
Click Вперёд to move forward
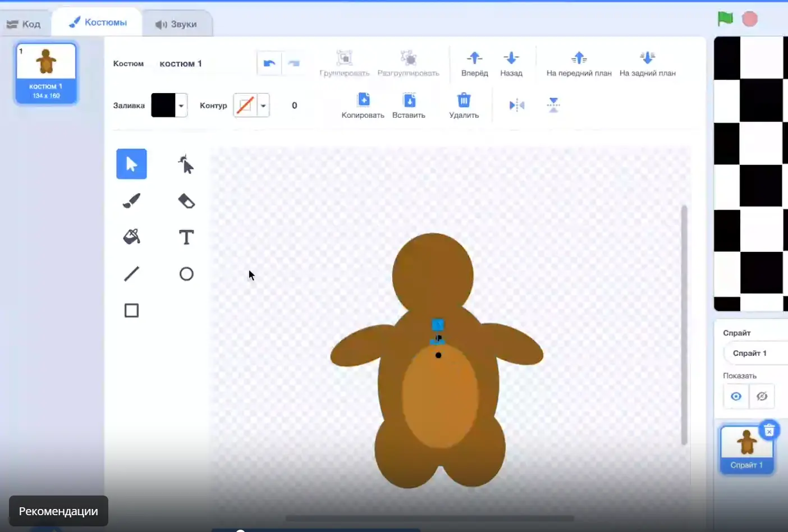(x=474, y=64)
